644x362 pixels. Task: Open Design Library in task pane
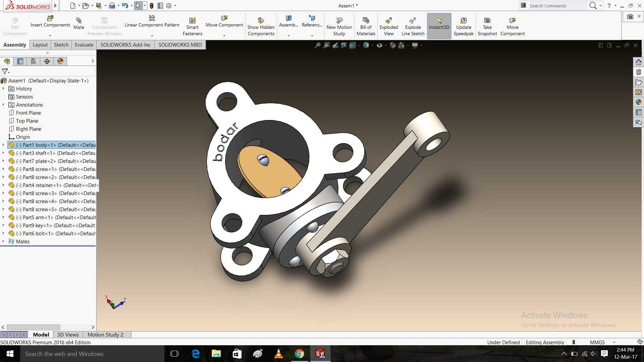click(x=638, y=72)
